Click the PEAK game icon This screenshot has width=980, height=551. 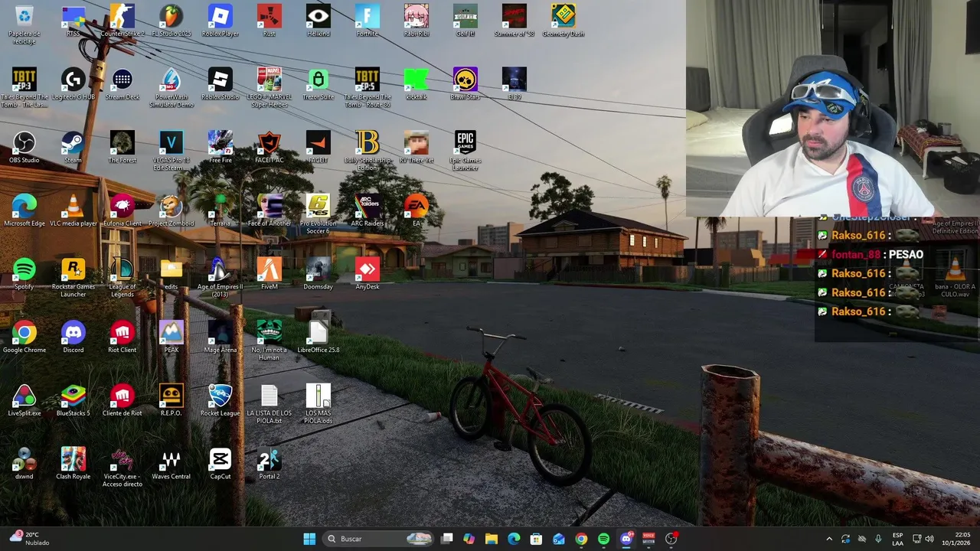[171, 337]
